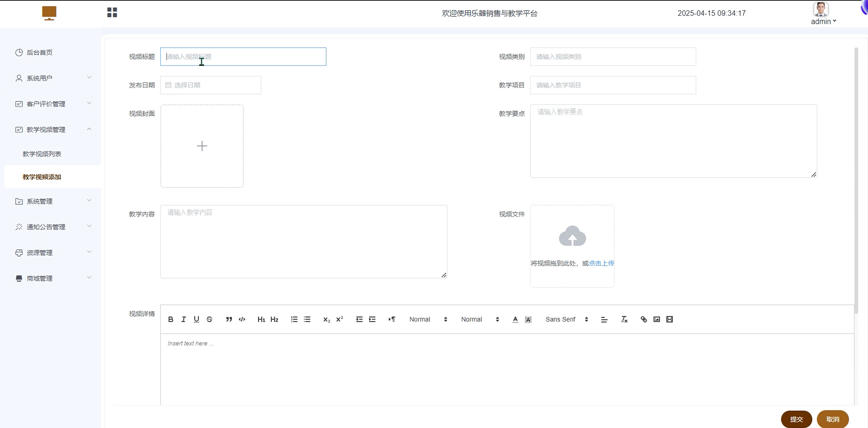This screenshot has width=868, height=428.
Task: Click the grid menu icon in header
Action: 112,13
